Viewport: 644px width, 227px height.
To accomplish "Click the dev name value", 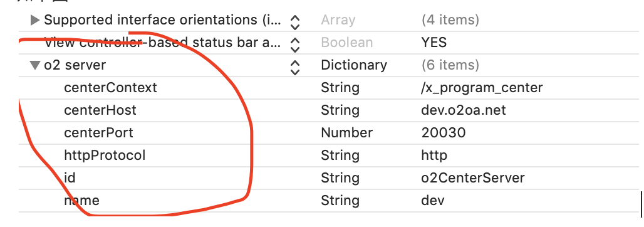I will [x=433, y=200].
